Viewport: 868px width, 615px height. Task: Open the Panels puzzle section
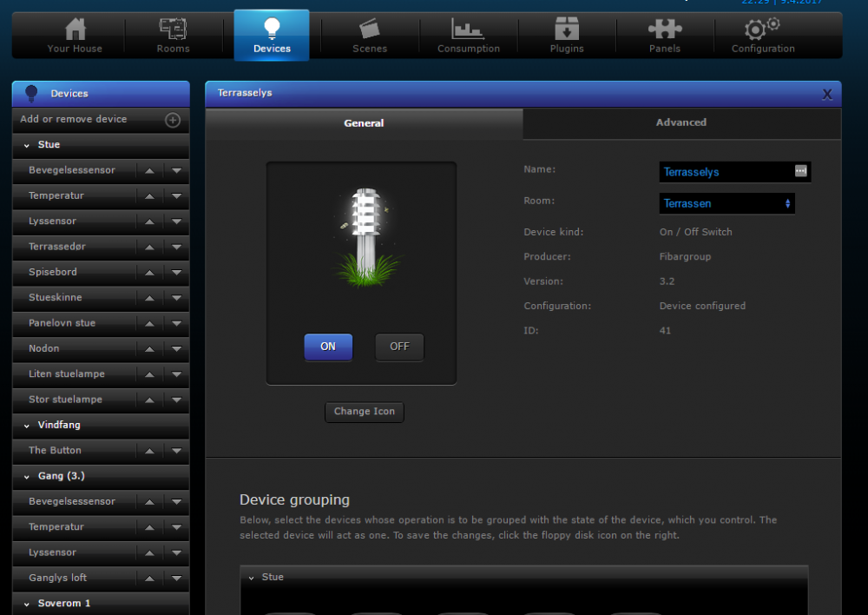(x=665, y=36)
